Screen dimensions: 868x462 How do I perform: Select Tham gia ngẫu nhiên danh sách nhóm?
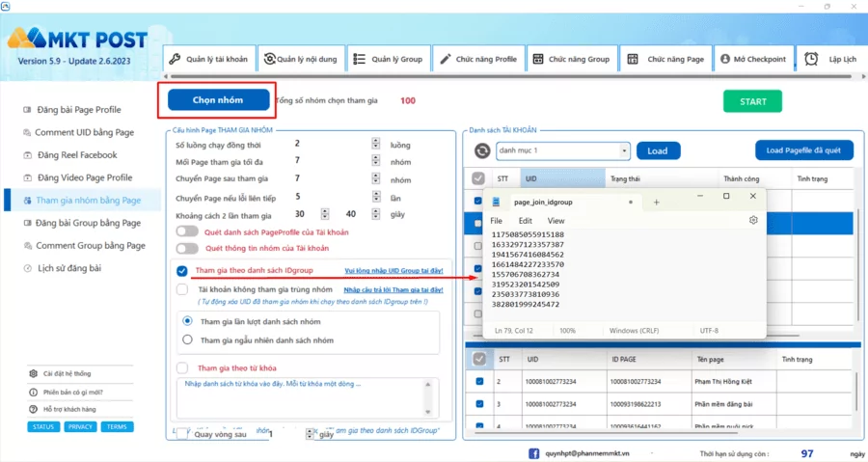188,340
